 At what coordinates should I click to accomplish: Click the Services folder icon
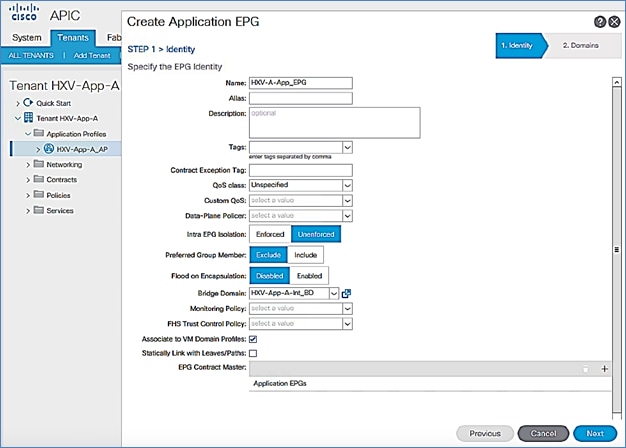tap(39, 210)
